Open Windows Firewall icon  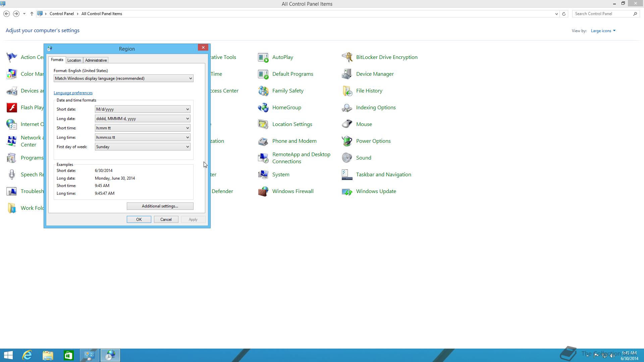[x=263, y=191]
